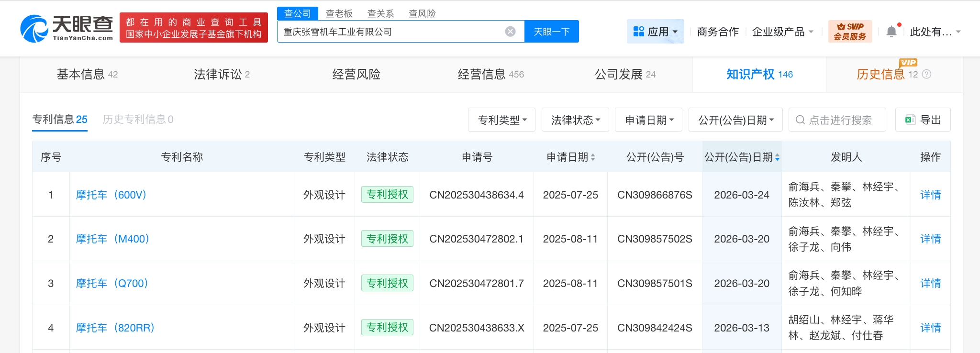
Task: Click the SVIP member service badge
Action: point(850,32)
